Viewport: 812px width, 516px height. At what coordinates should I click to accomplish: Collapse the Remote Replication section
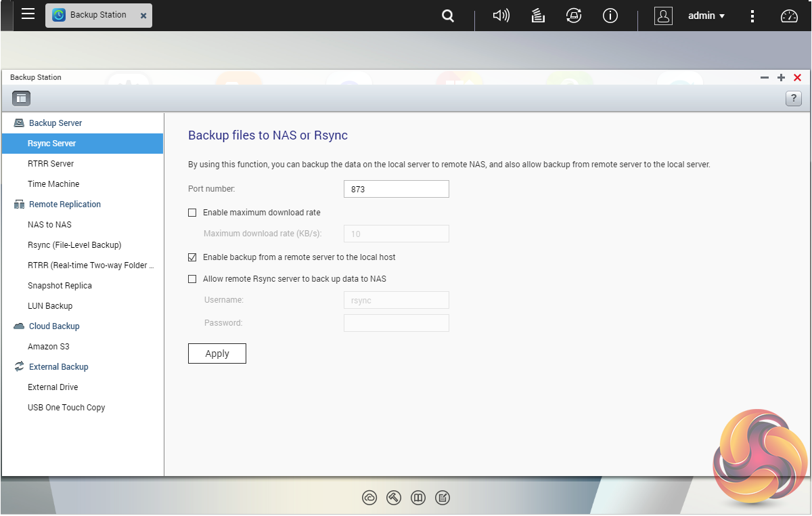tap(64, 205)
